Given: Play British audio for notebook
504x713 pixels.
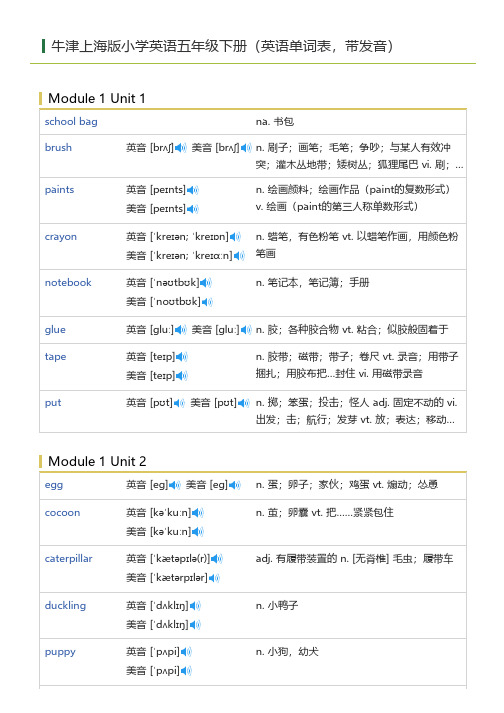Looking at the screenshot, I should click(206, 283).
